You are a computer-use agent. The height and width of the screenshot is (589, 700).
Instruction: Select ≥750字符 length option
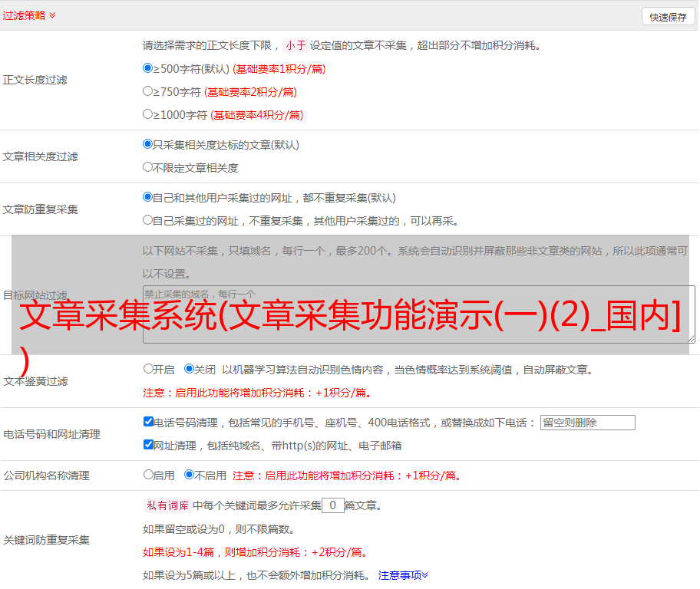tap(148, 91)
